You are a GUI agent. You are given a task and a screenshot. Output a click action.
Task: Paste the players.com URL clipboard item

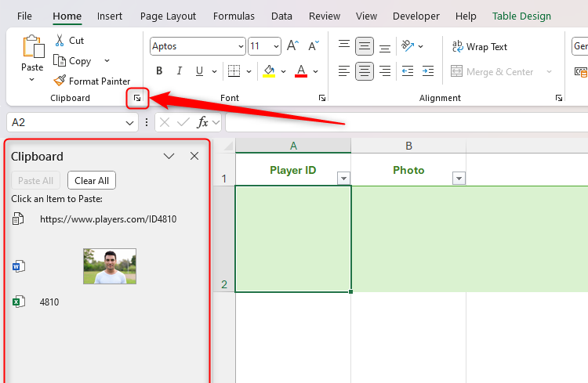(x=107, y=219)
